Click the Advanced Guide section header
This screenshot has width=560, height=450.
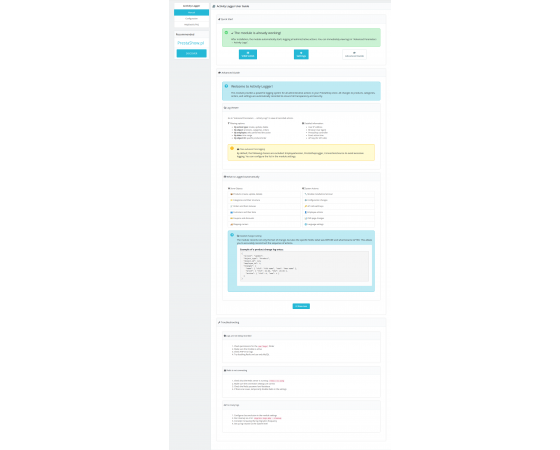(301, 72)
